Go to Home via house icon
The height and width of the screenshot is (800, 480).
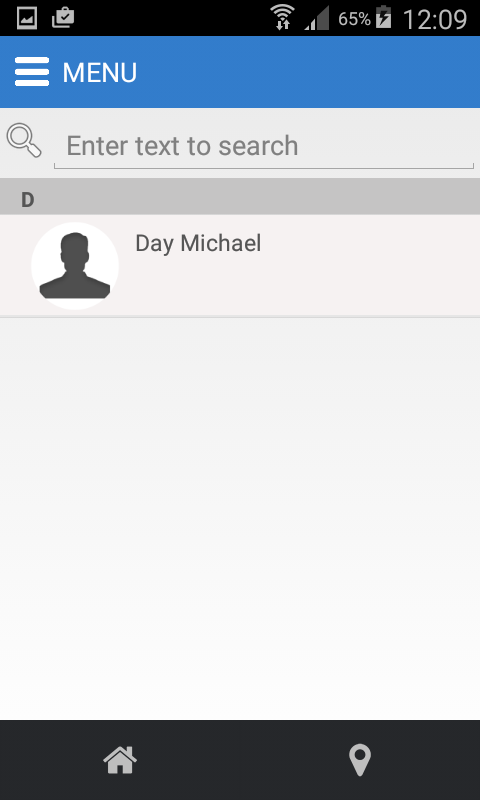click(x=120, y=760)
